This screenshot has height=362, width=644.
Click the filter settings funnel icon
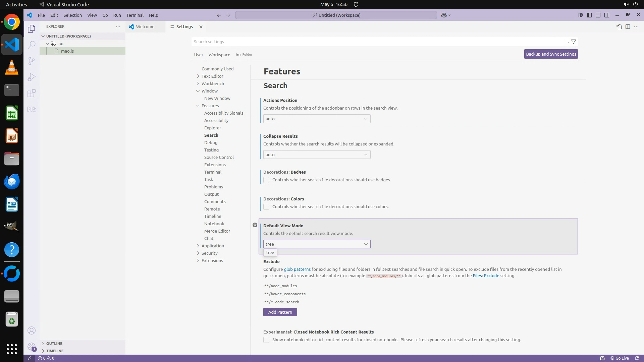coord(574,42)
